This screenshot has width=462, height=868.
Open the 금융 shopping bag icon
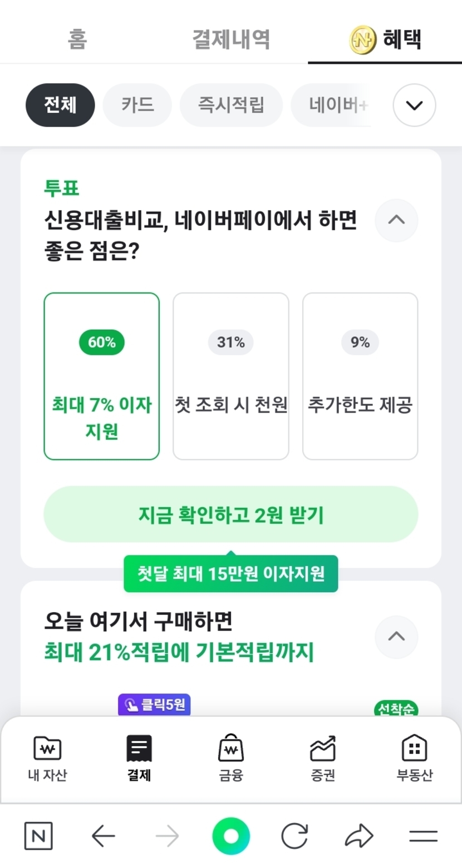click(231, 748)
